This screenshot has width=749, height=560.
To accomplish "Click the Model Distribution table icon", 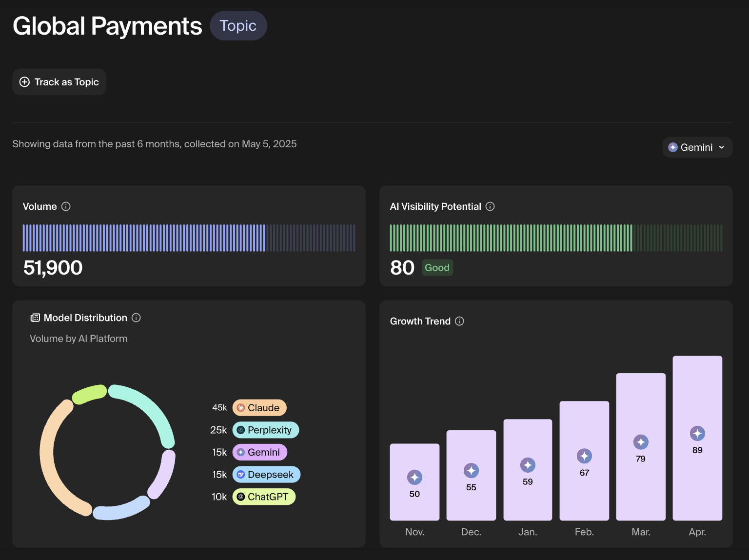I will point(35,318).
